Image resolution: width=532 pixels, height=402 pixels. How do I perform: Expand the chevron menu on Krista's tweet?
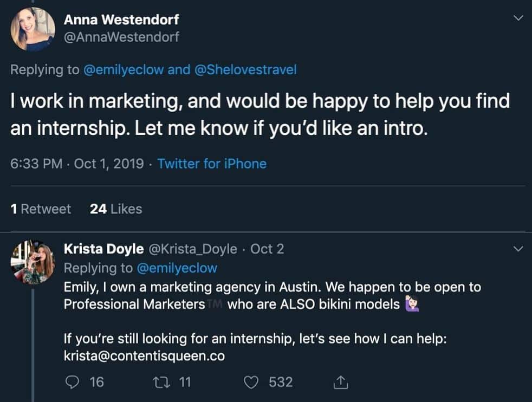tap(518, 249)
